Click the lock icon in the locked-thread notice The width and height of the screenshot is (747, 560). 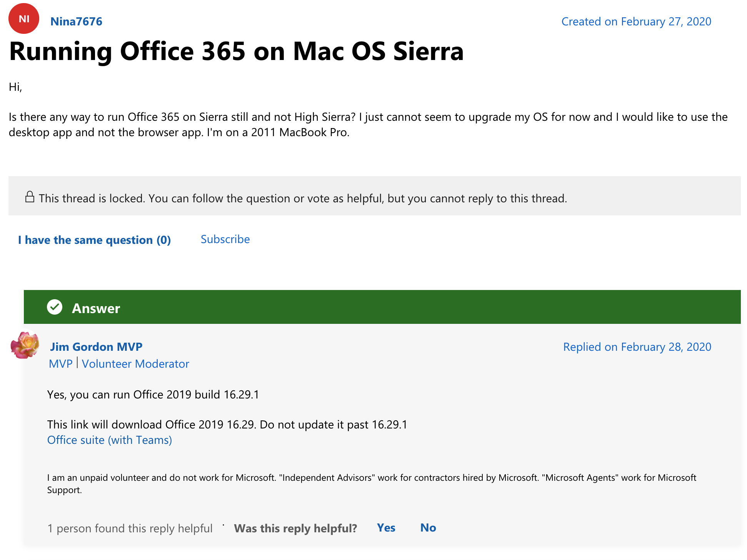coord(30,197)
